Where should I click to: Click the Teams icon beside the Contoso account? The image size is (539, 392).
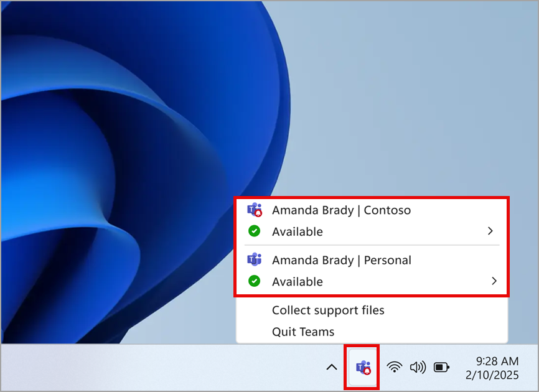[255, 210]
